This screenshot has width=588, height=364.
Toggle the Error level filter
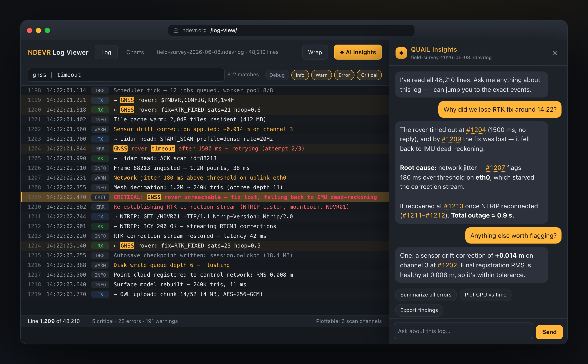344,75
